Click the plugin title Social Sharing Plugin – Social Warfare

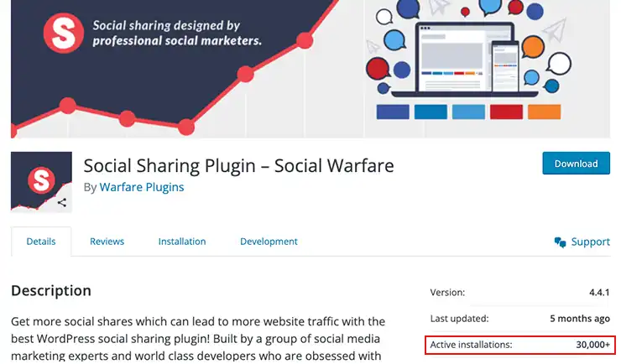(x=238, y=165)
